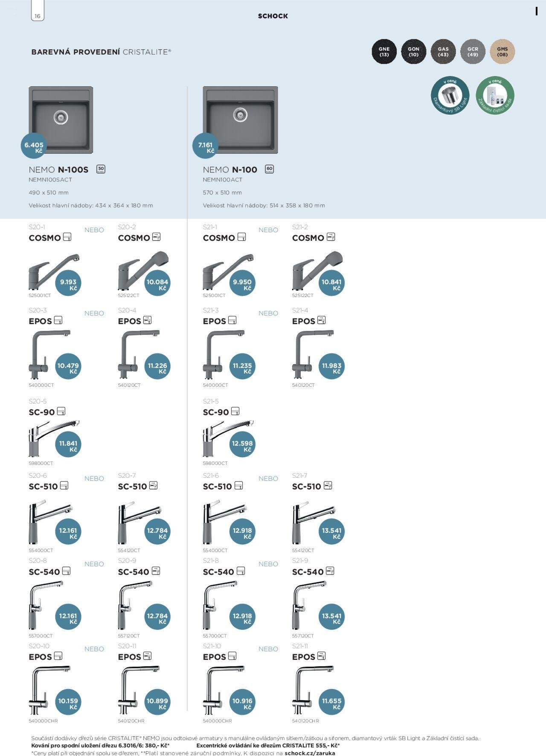Select the 9.193 Kč COSMO price badge
This screenshot has height=756, width=546.
pos(68,283)
